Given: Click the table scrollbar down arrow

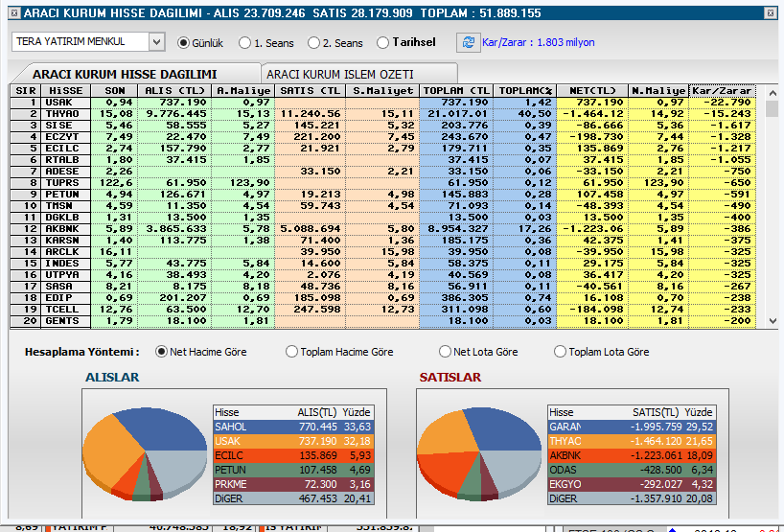Looking at the screenshot, I should 772,321.
